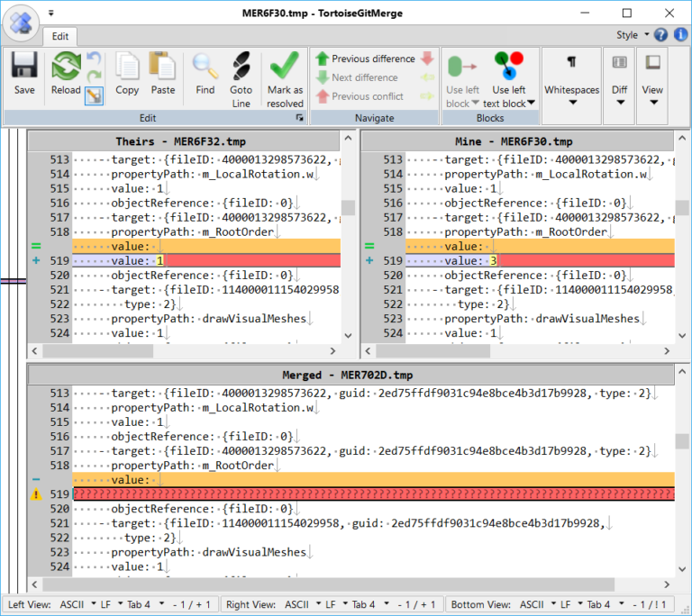The width and height of the screenshot is (692, 616).
Task: Toggle the edit pencil button under Reload
Action: 94,95
